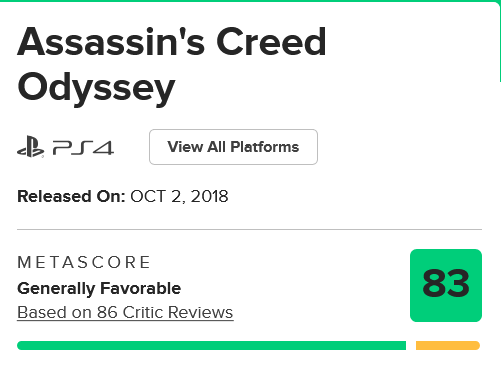Click the word Assassin's in the title
Viewport: 501px width, 369px height.
point(111,42)
